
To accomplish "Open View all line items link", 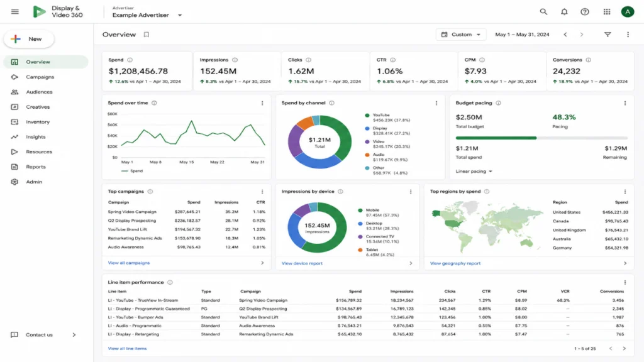I will (127, 348).
